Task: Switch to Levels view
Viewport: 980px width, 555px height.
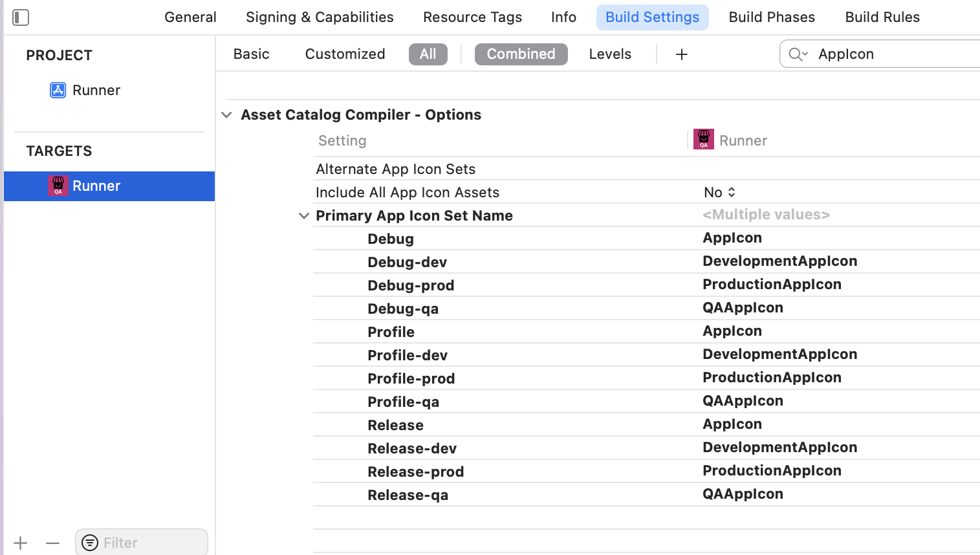Action: [x=609, y=54]
